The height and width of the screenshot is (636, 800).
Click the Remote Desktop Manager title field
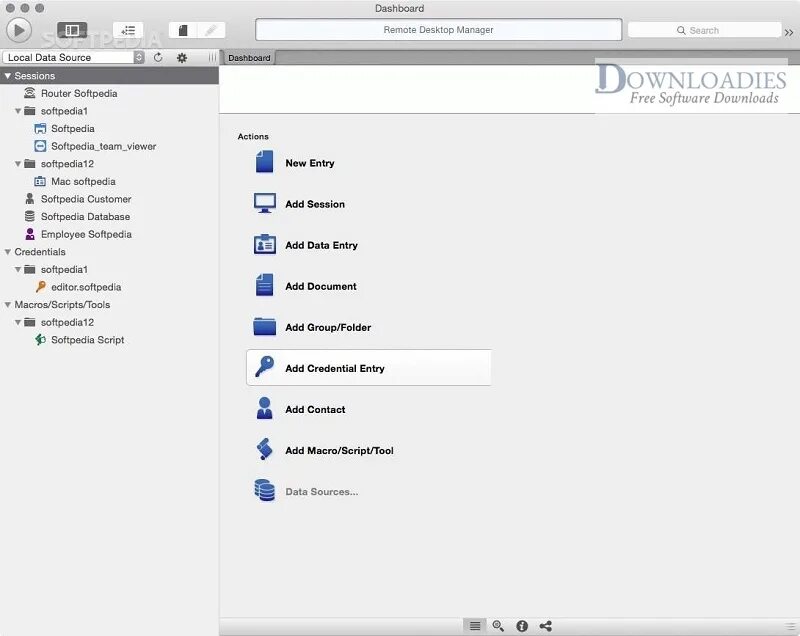coord(438,30)
